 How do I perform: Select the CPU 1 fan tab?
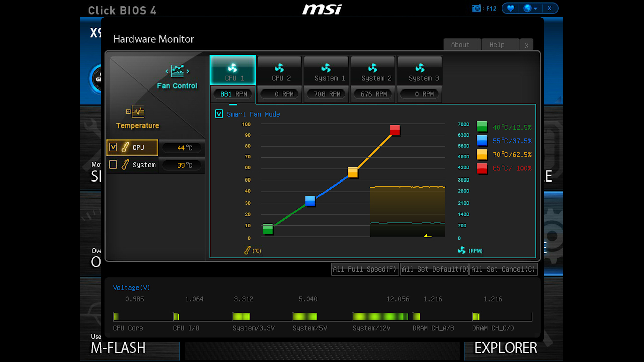coord(232,70)
